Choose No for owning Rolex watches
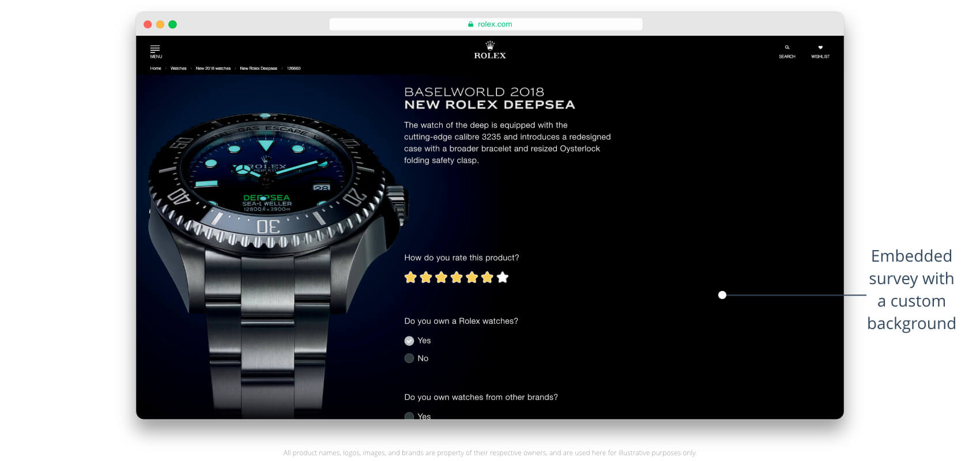This screenshot has height=461, width=980. coord(409,358)
